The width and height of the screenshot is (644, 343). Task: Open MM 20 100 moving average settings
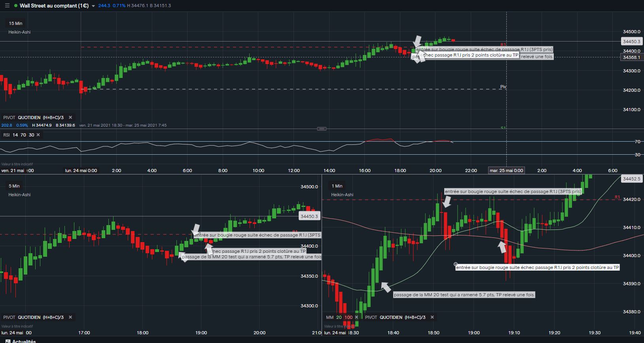(339, 317)
